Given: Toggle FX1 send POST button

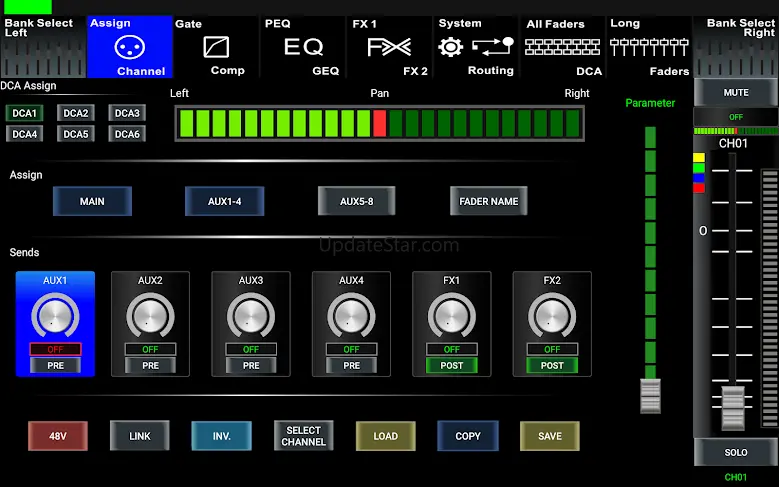Looking at the screenshot, I should [452, 366].
